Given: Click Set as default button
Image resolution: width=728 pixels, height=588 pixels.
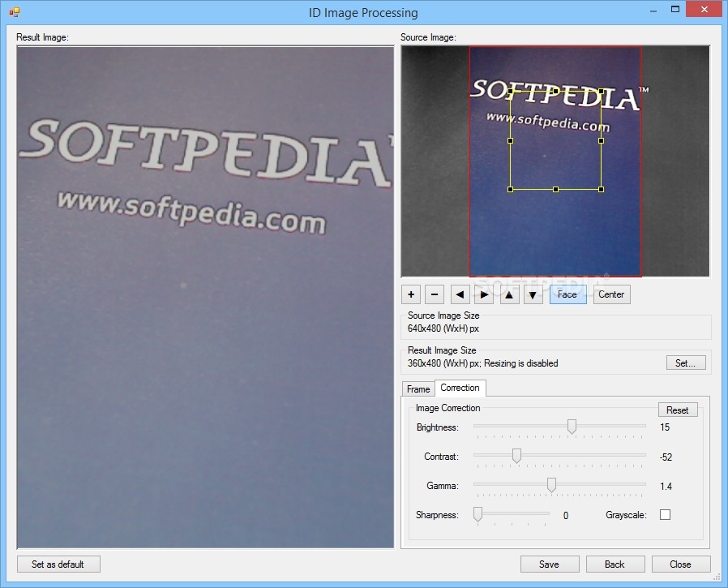Looking at the screenshot, I should click(x=58, y=564).
